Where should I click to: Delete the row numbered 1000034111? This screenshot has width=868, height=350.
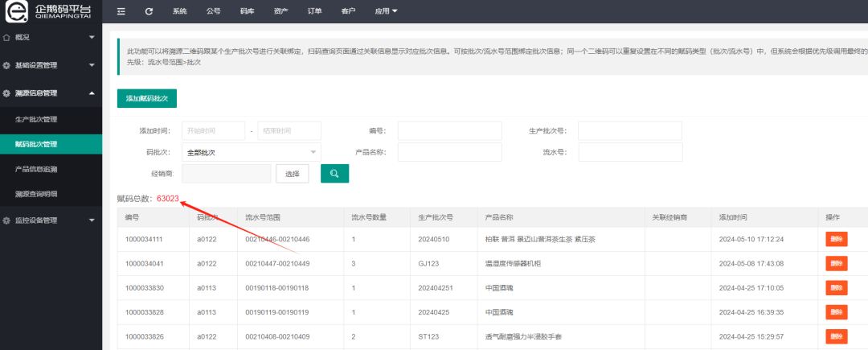coord(836,239)
